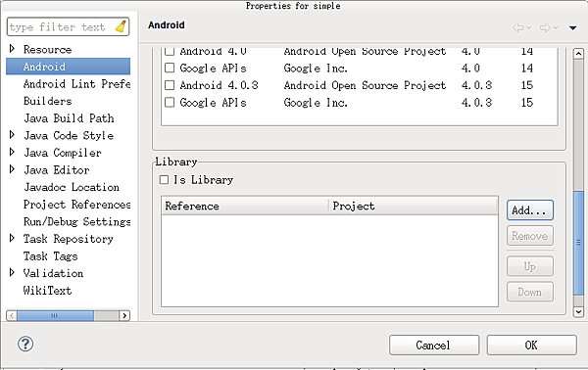Click the OK button
This screenshot has width=588, height=370.
(531, 345)
